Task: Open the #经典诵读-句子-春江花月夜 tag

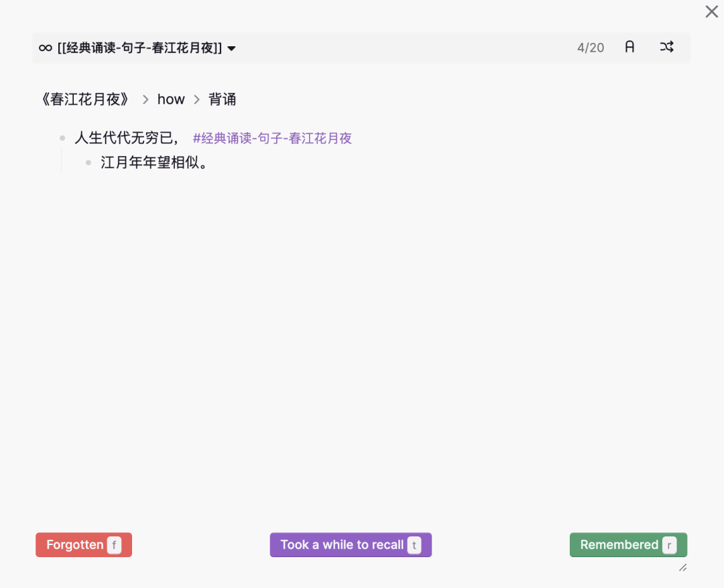Action: click(x=272, y=138)
